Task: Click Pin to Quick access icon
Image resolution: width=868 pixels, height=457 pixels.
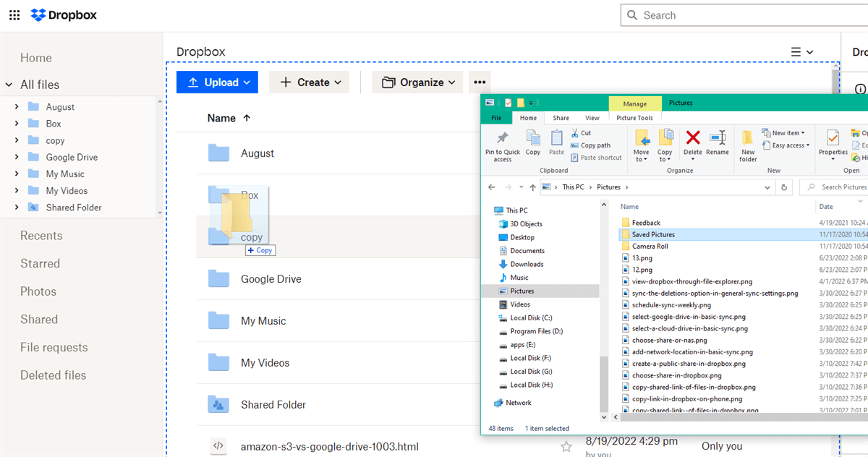Action: 502,144
